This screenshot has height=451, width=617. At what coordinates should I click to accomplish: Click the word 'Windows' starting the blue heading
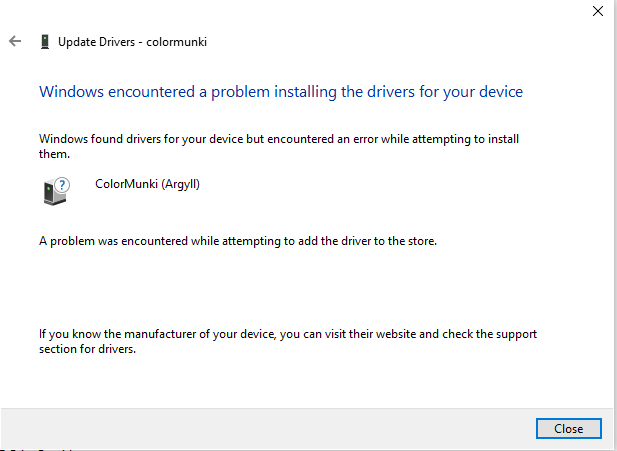click(68, 92)
